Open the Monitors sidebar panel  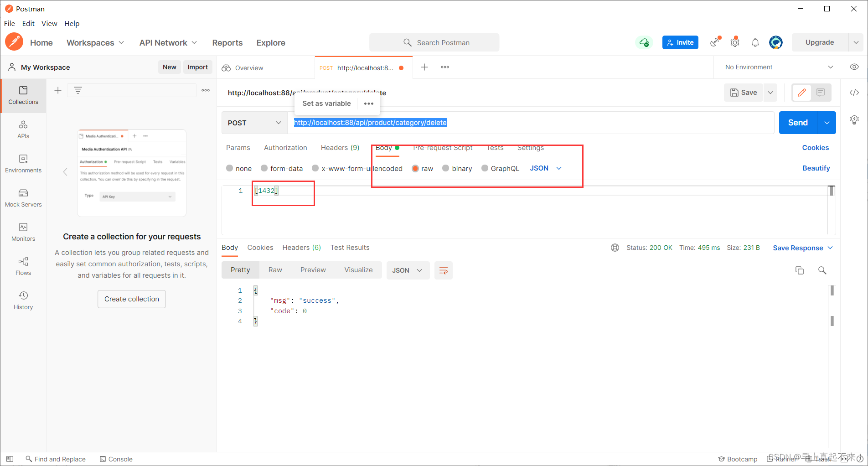(23, 232)
